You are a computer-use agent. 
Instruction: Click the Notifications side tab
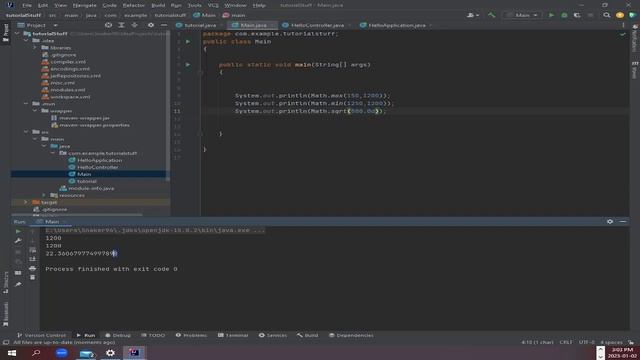pyautogui.click(x=635, y=38)
